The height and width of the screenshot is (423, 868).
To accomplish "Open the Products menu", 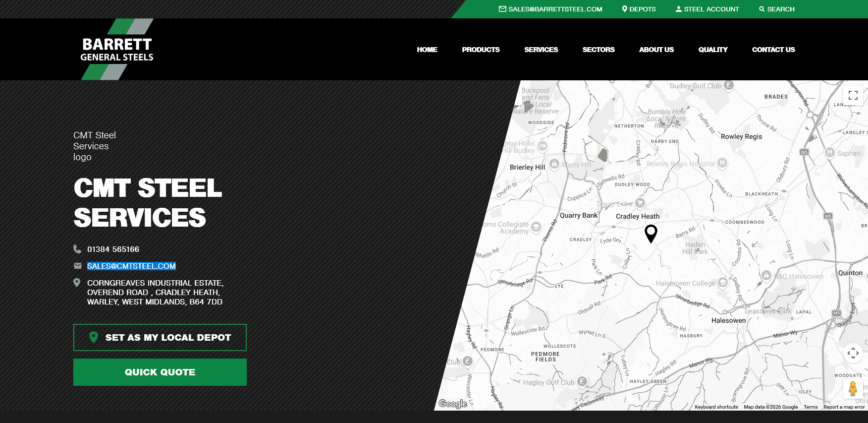I will click(481, 50).
